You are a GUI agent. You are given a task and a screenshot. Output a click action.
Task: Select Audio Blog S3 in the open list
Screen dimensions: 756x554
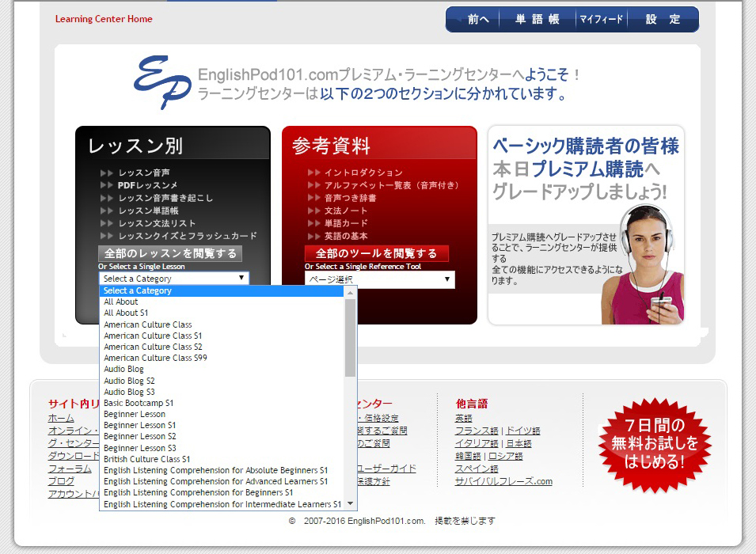[128, 392]
